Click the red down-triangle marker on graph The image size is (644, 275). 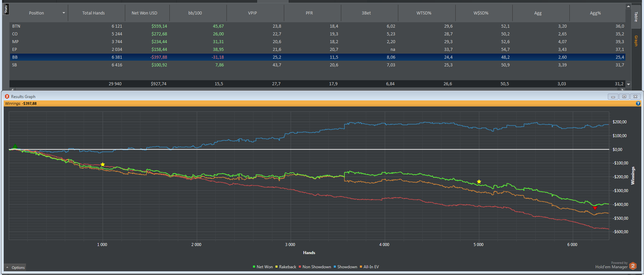[595, 208]
